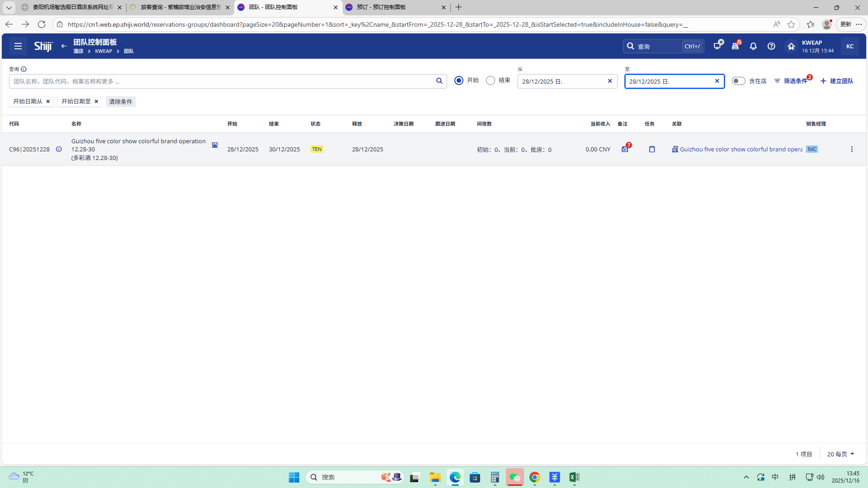The width and height of the screenshot is (868, 488).
Task: Open the tasks clipboard icon in row
Action: coord(652,149)
